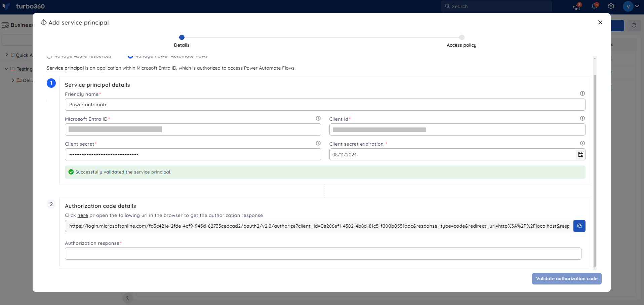This screenshot has width=644, height=305.
Task: Open the announcements megaphone icon
Action: click(x=577, y=6)
